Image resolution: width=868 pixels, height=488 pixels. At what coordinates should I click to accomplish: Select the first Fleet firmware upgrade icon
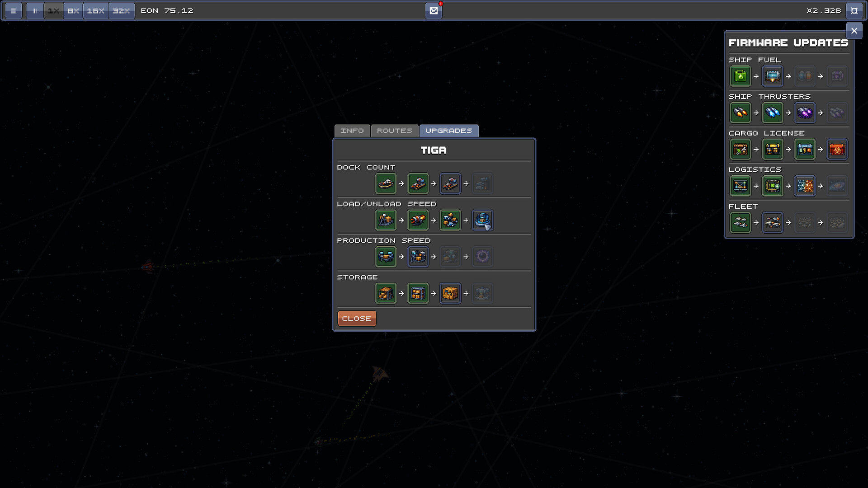pos(740,222)
